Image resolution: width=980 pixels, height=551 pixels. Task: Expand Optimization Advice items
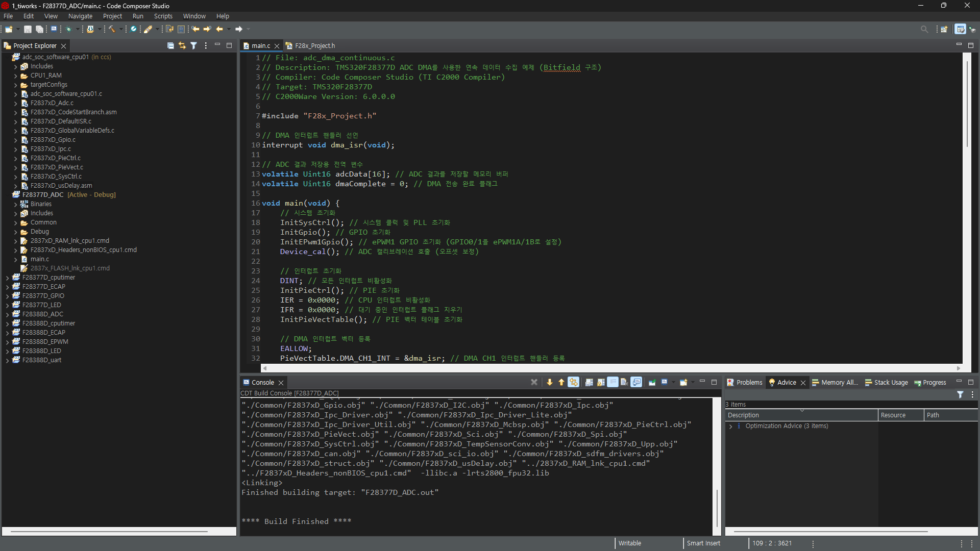tap(731, 427)
